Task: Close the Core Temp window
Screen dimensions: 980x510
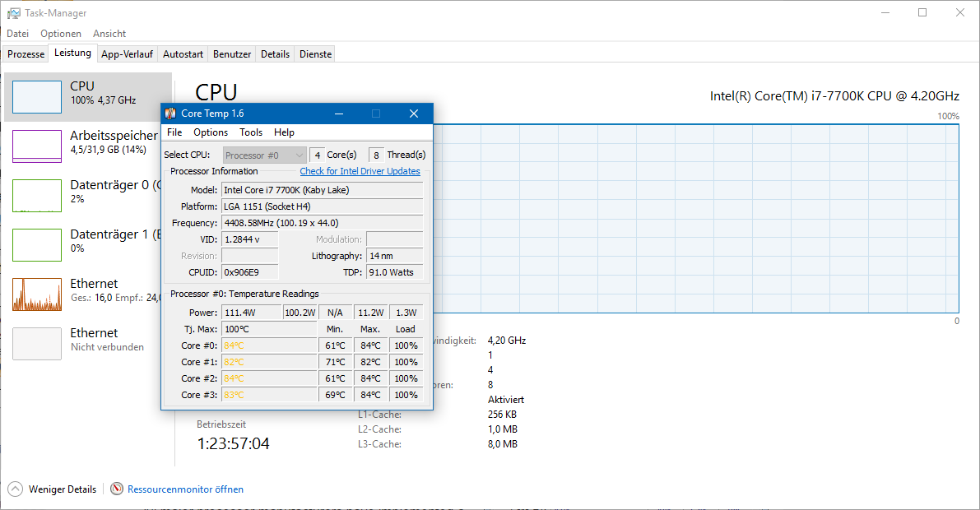Action: click(x=414, y=114)
